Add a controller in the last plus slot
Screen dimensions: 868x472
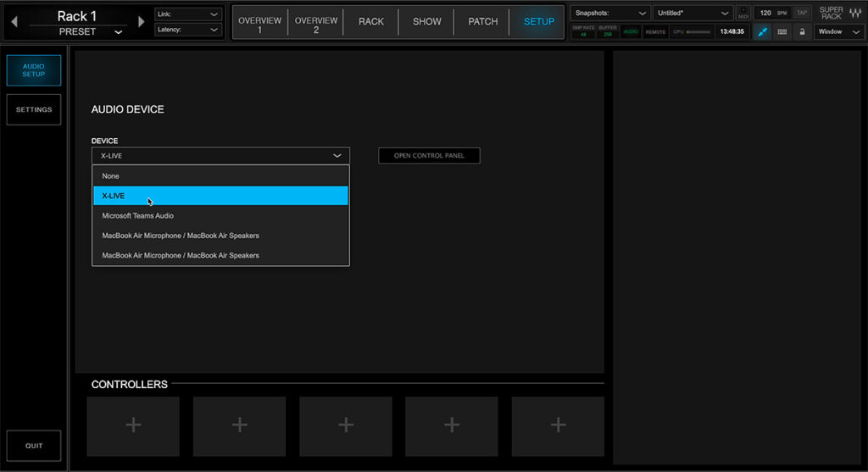coord(558,425)
